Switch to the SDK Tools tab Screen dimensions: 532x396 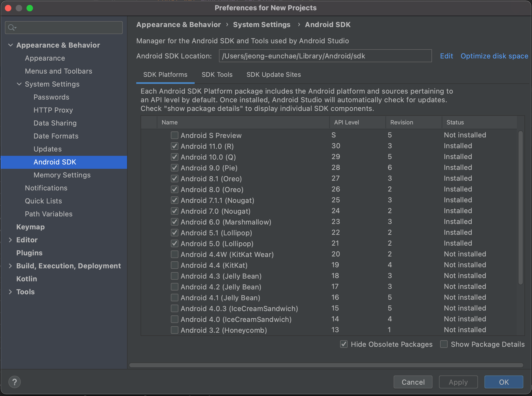[217, 75]
